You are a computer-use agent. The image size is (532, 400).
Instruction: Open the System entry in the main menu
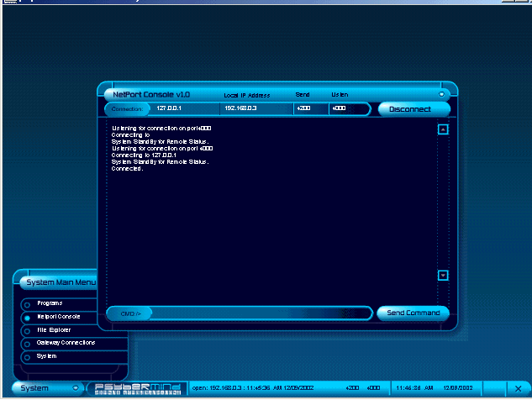click(x=48, y=356)
